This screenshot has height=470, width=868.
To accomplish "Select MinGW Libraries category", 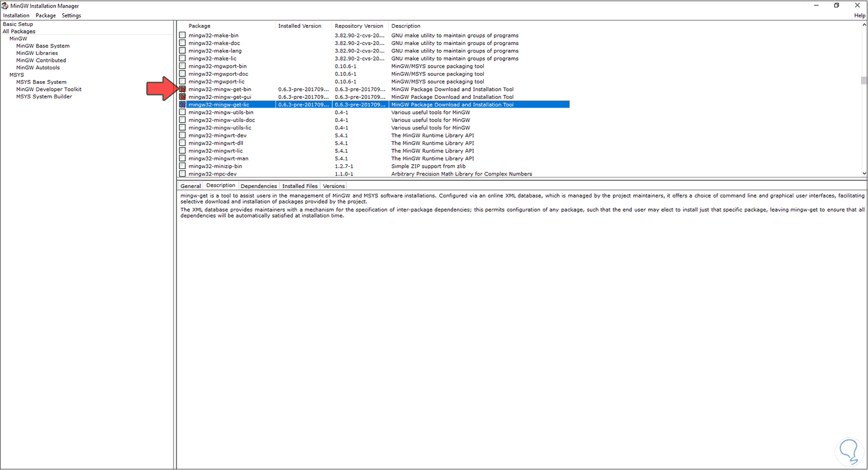I will [x=37, y=53].
